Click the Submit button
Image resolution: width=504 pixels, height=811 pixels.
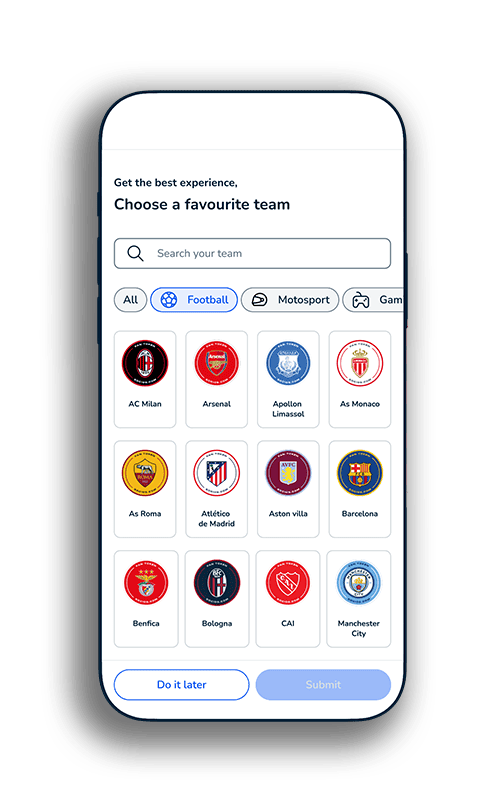(x=323, y=685)
